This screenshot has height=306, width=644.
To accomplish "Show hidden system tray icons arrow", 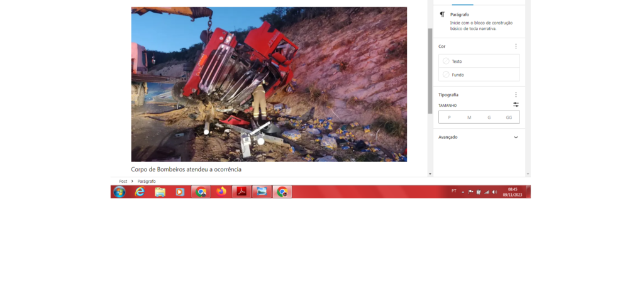I will click(463, 192).
